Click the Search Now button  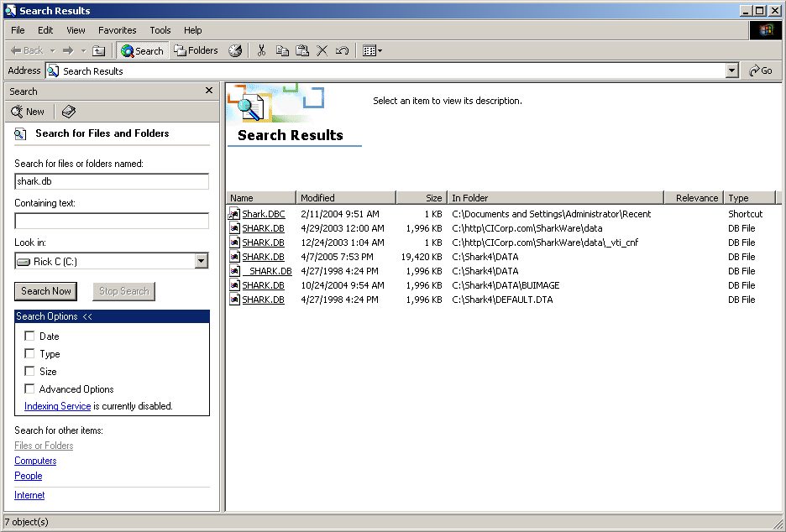46,291
